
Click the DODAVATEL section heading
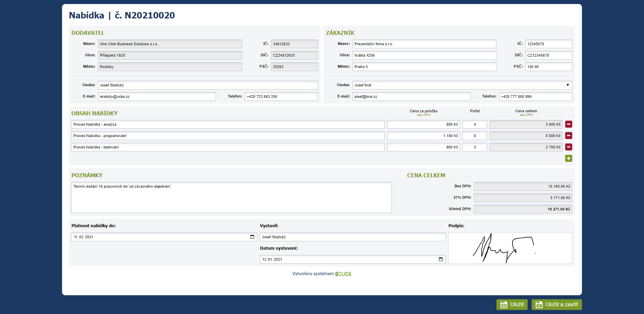[x=88, y=33]
